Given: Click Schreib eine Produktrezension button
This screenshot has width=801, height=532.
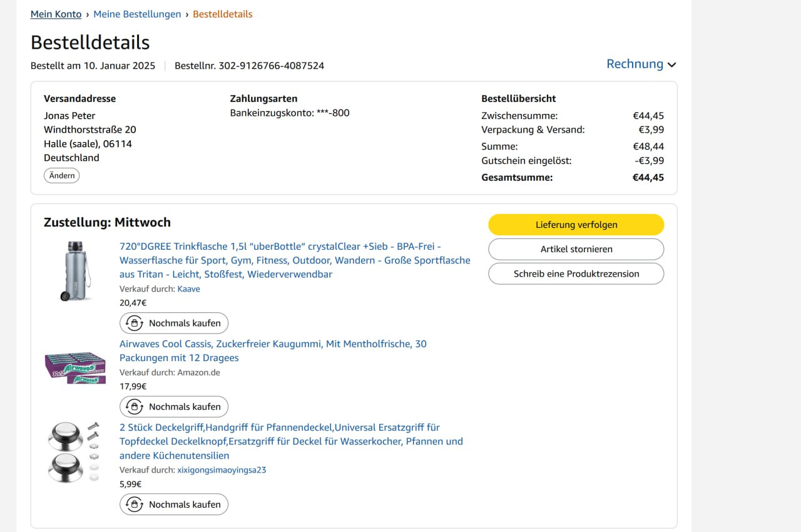Looking at the screenshot, I should 576,274.
